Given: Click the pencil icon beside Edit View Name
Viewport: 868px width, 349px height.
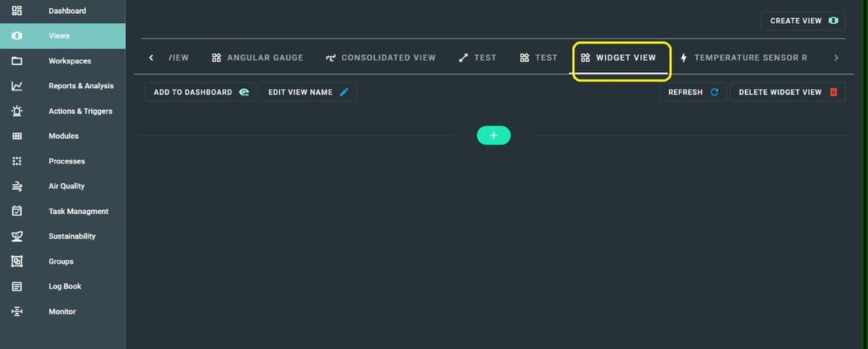Looking at the screenshot, I should pos(344,92).
